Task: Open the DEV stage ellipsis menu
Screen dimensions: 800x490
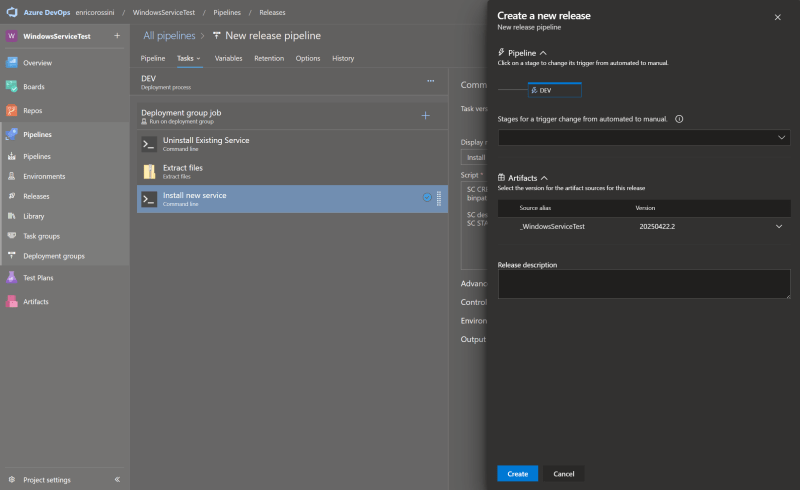Action: click(431, 81)
